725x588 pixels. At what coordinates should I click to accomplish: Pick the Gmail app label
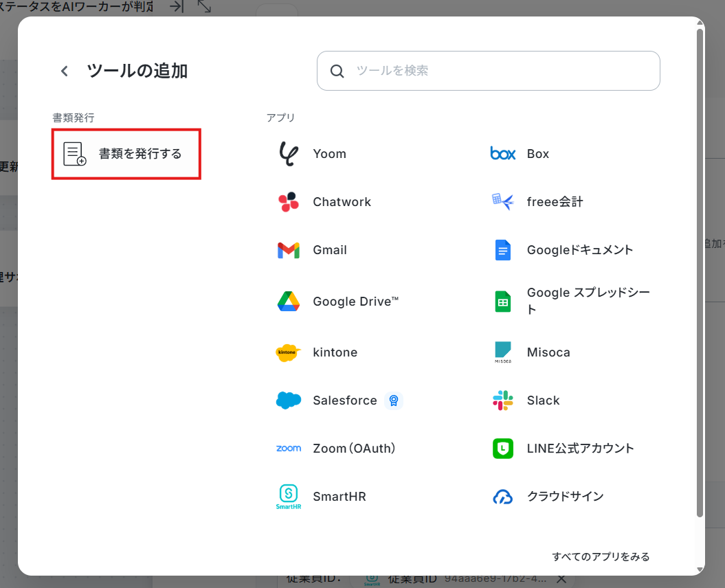coord(330,250)
